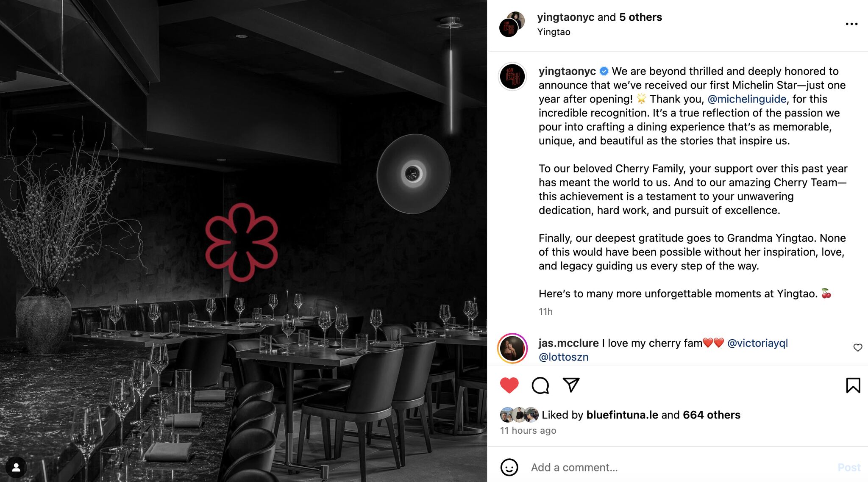View the list of 664 others likes

(711, 415)
